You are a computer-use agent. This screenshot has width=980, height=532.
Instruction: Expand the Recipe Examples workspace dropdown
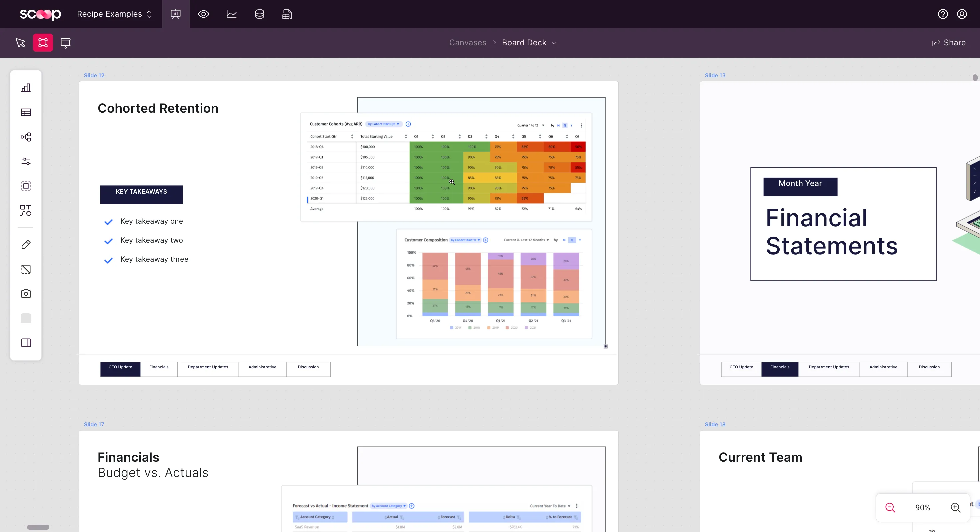[114, 14]
